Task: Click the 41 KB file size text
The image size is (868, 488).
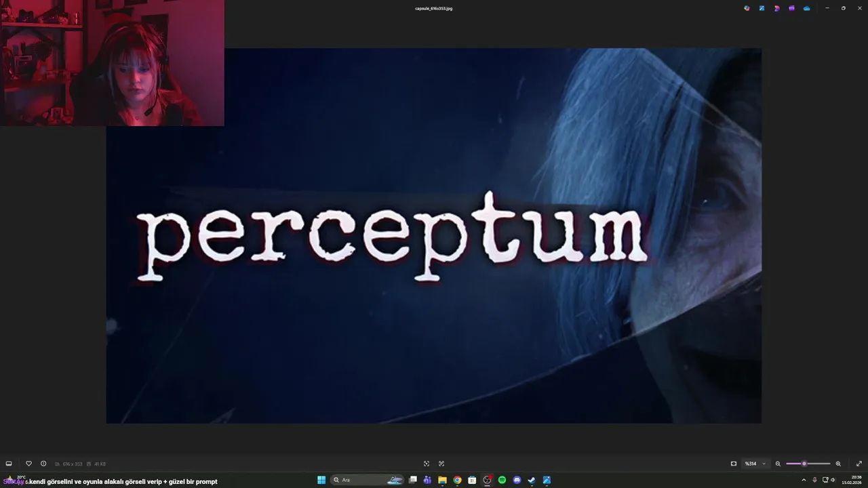Action: coord(100,464)
